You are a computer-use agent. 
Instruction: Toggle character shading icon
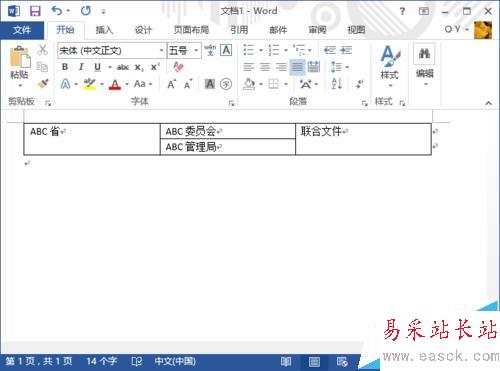[x=210, y=84]
